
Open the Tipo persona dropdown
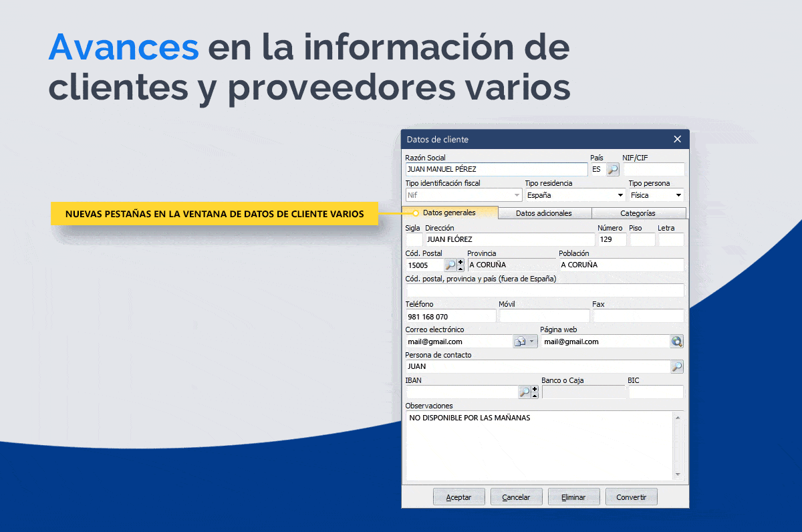tap(678, 196)
